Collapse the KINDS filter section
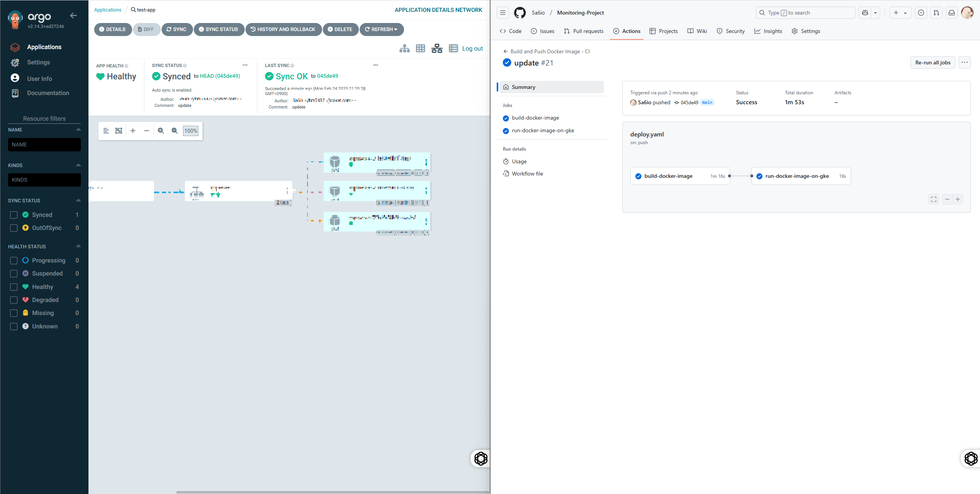The width and height of the screenshot is (980, 494). (x=78, y=165)
